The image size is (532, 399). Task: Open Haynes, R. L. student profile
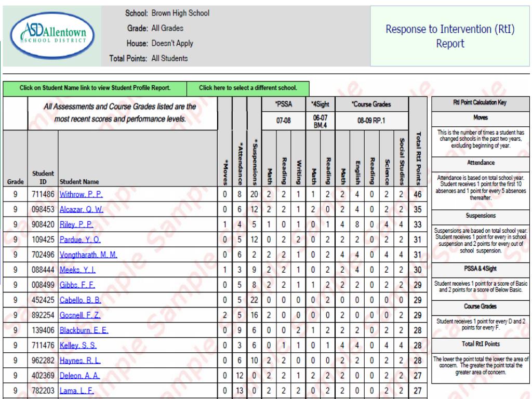coord(80,361)
